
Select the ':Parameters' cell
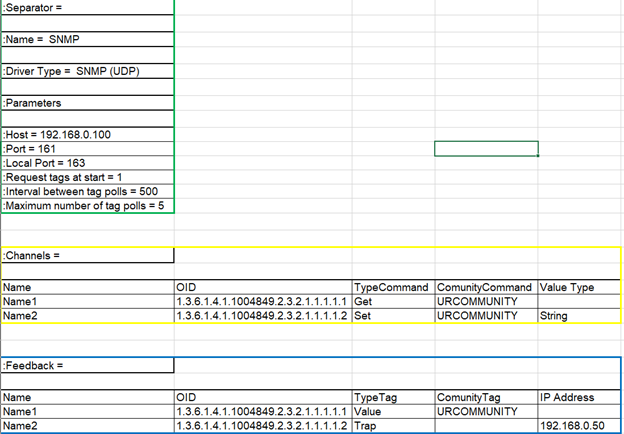click(88, 103)
